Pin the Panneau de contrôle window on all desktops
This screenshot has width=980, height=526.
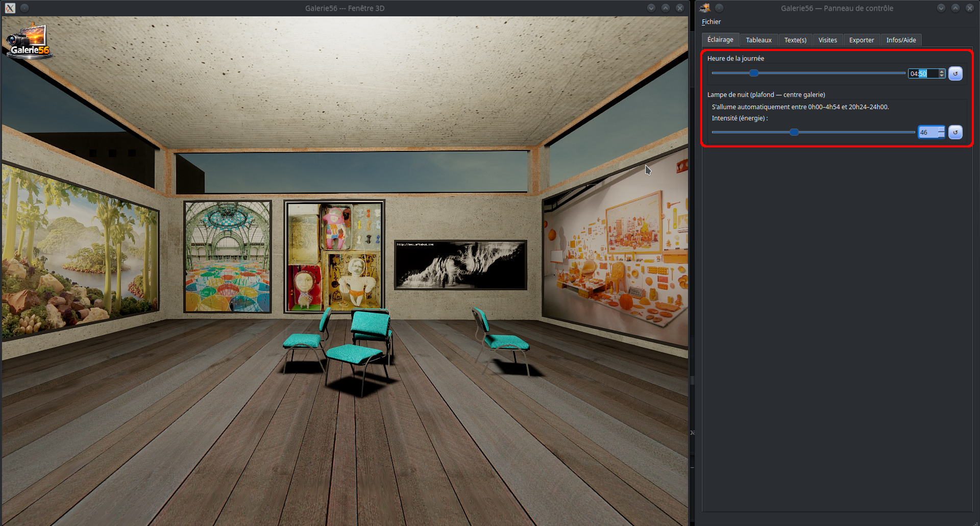pos(719,8)
